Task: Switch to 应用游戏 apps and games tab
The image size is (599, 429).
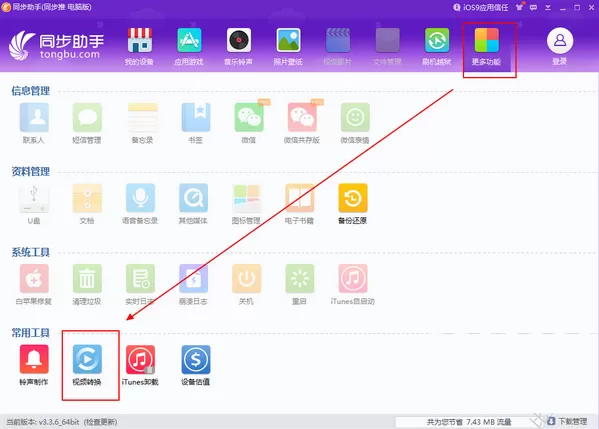Action: point(189,47)
